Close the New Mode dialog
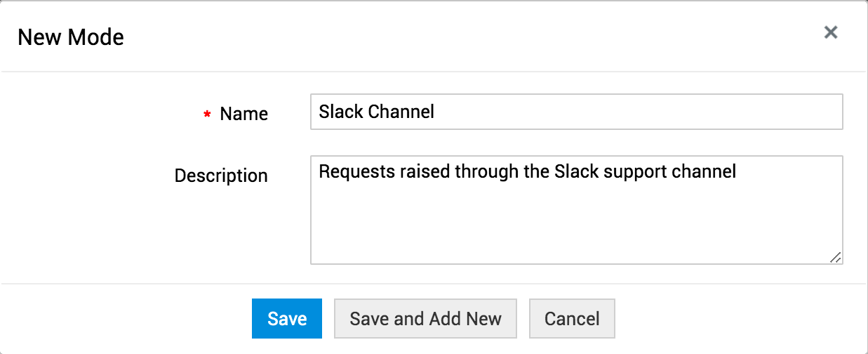This screenshot has width=868, height=354. point(831,32)
